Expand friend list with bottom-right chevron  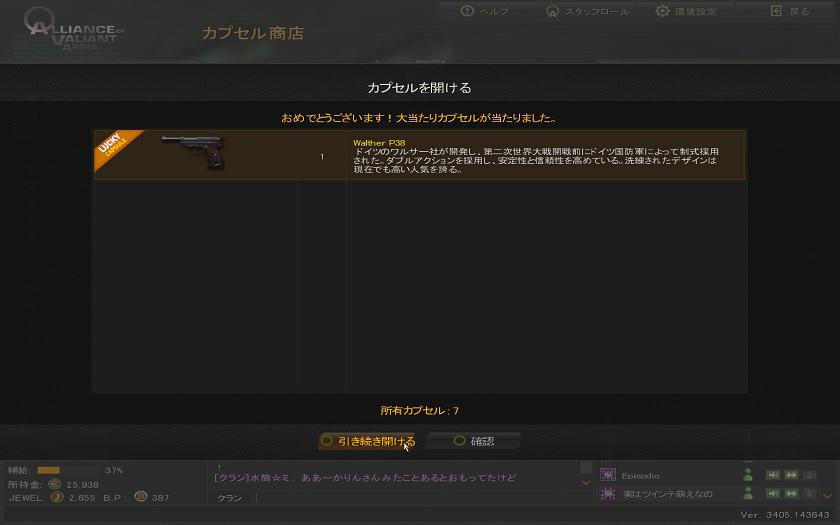828,496
